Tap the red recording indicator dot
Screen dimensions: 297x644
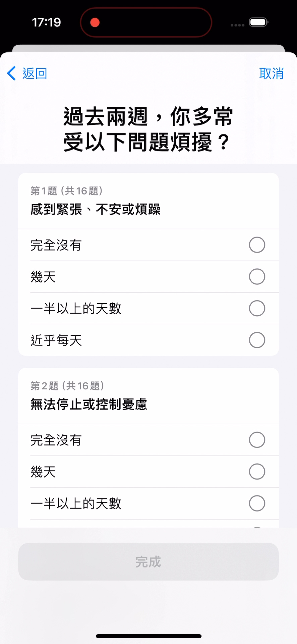pyautogui.click(x=95, y=22)
